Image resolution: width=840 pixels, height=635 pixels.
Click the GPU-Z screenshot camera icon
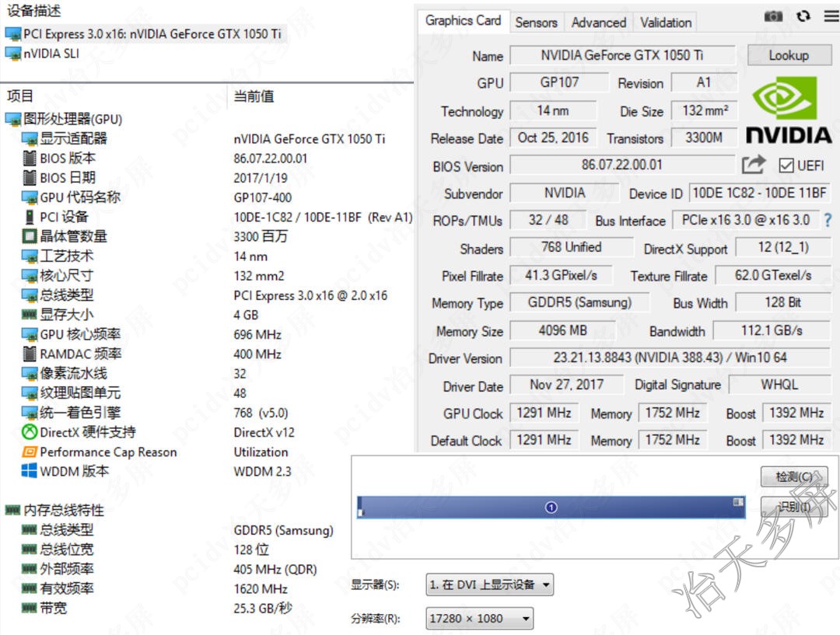point(773,16)
